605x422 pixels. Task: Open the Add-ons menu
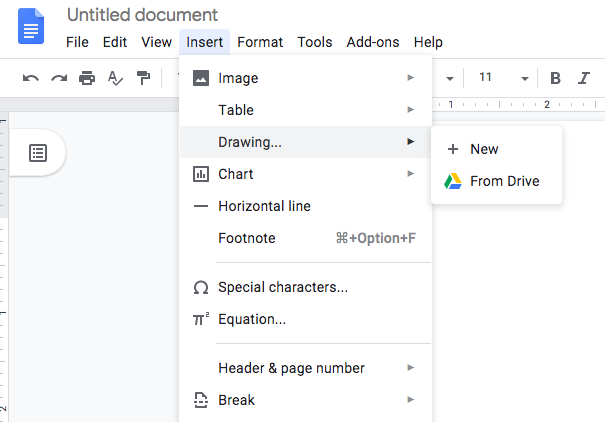(372, 42)
